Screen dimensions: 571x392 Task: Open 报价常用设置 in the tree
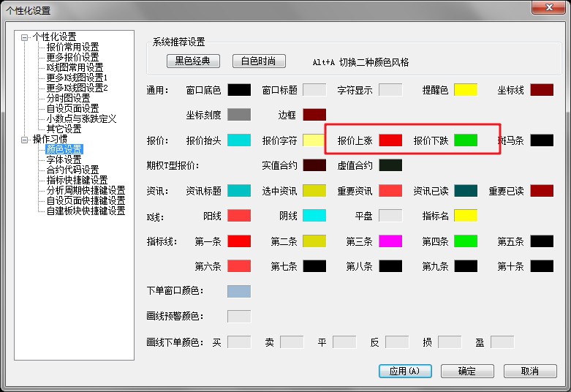pyautogui.click(x=72, y=47)
